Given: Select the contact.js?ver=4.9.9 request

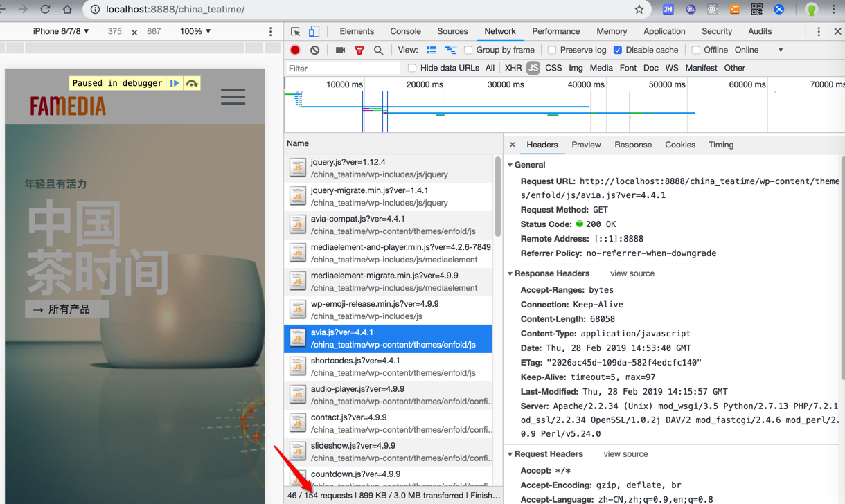Looking at the screenshot, I should coord(389,424).
